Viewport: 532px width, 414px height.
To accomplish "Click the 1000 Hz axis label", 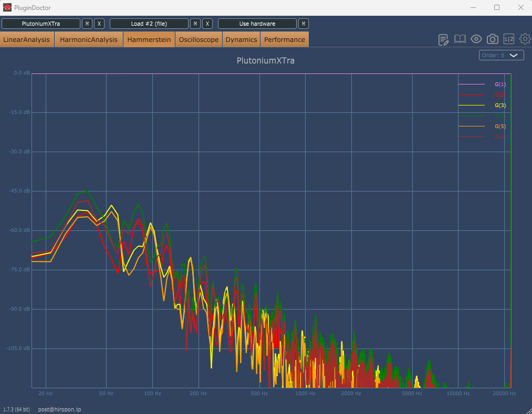I will (305, 394).
